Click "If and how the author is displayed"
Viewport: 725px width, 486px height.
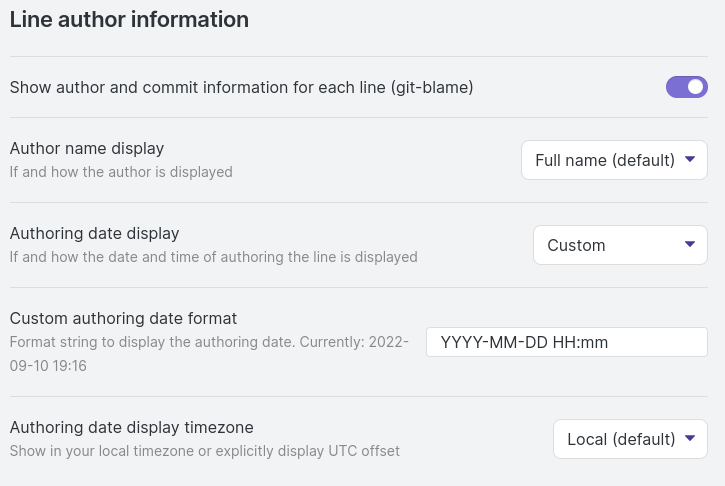121,172
